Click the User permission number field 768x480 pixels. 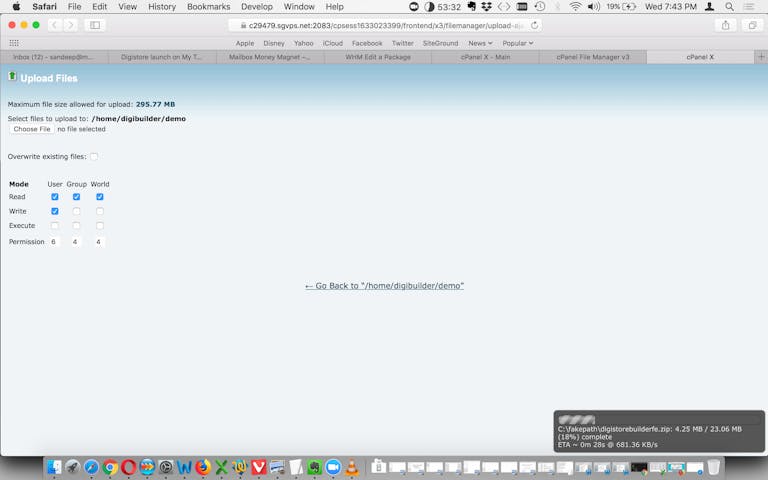point(54,242)
